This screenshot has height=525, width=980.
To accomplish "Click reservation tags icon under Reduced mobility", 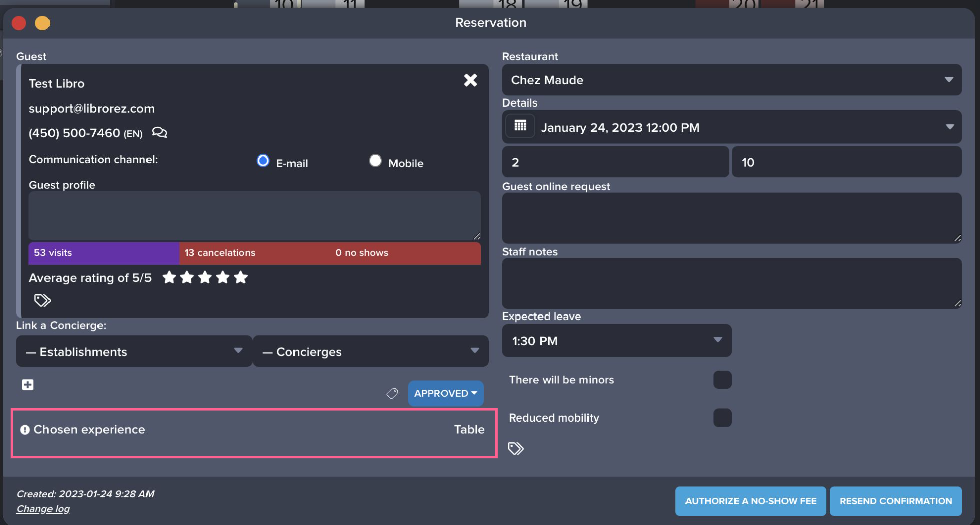I will click(x=516, y=448).
